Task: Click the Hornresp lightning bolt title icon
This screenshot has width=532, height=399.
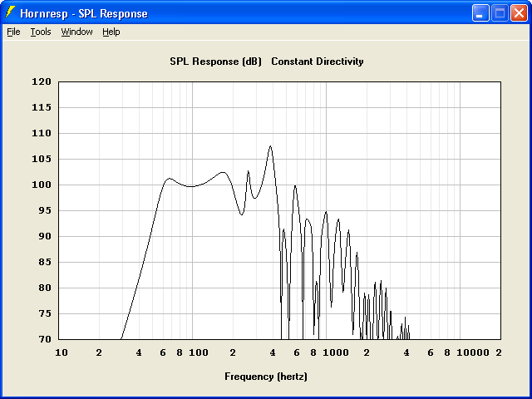Action: pos(10,12)
